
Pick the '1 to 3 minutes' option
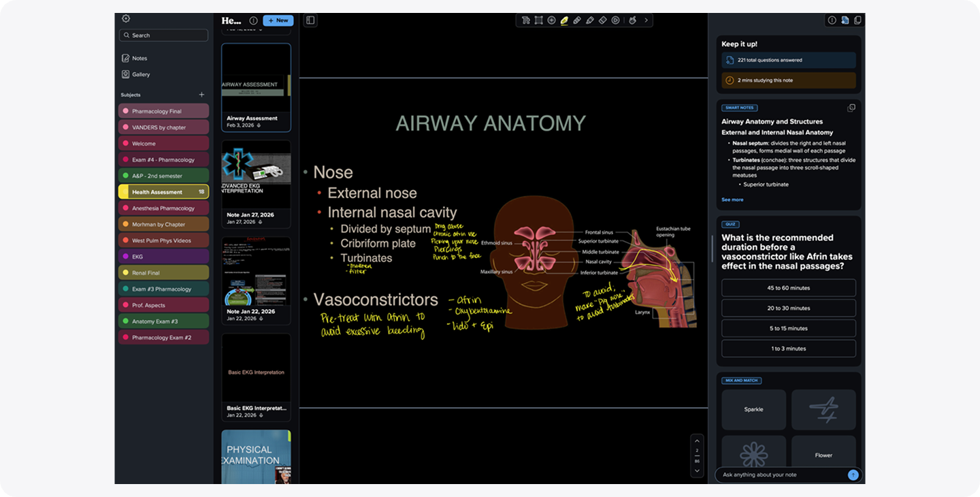788,348
